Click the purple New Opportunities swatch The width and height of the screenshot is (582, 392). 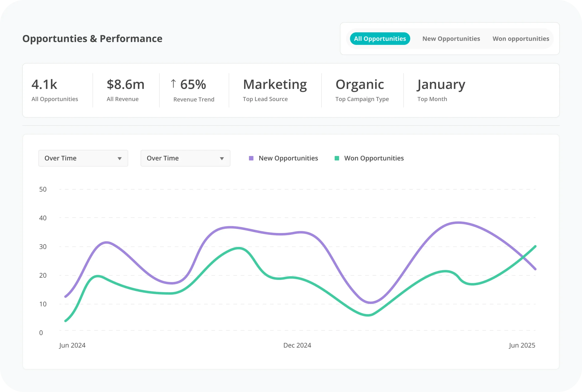tap(251, 158)
